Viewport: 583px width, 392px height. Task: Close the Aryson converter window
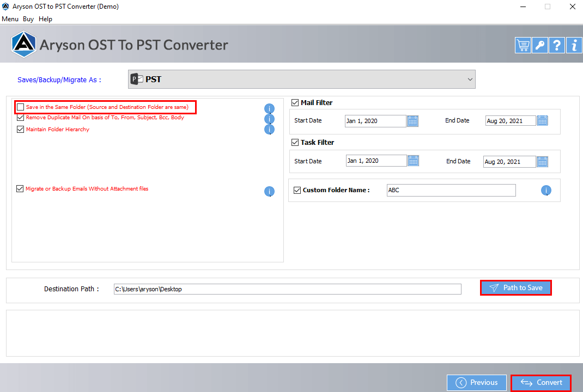(573, 7)
